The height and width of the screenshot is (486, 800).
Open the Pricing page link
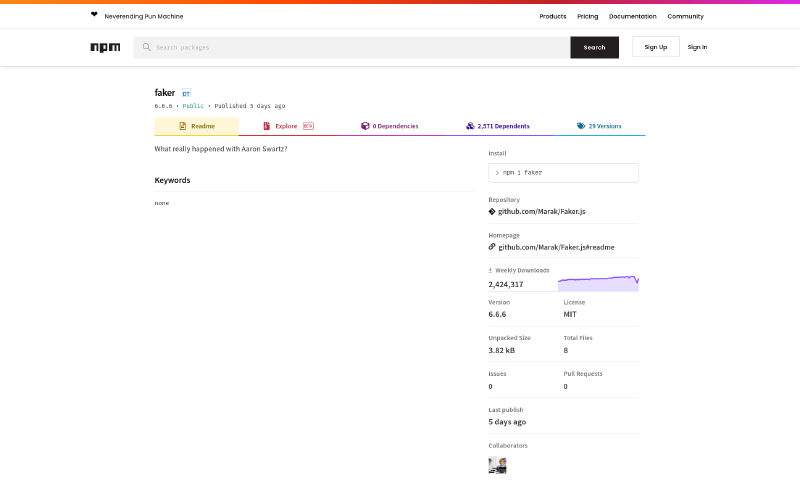pyautogui.click(x=587, y=16)
